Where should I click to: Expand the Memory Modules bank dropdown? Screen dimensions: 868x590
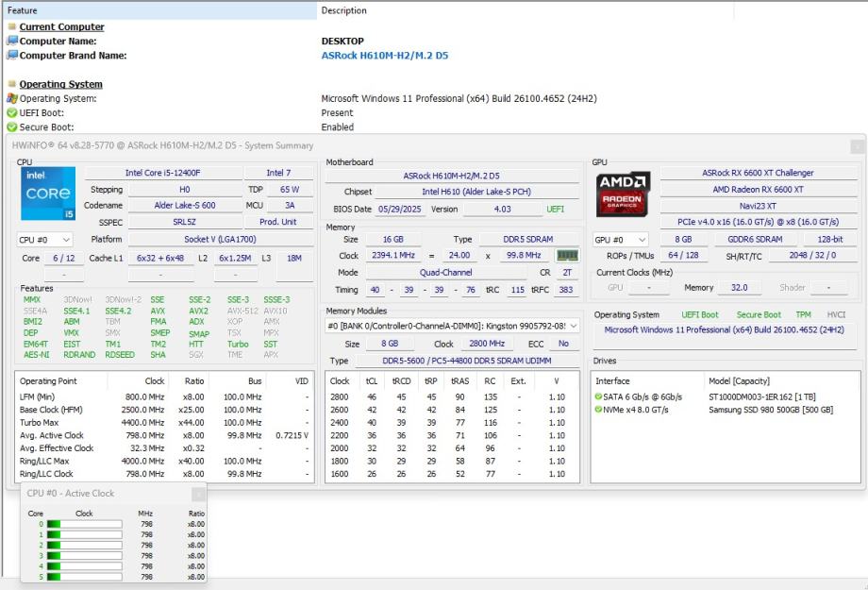pos(452,326)
